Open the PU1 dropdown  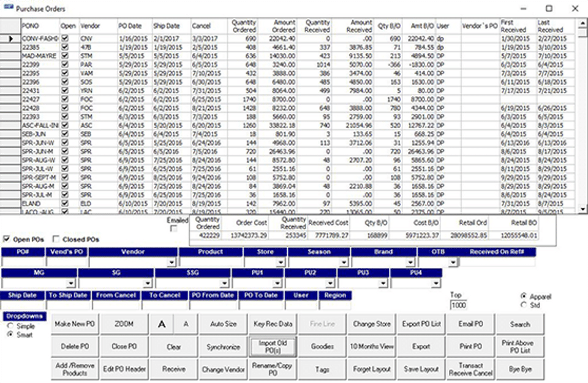277,283
